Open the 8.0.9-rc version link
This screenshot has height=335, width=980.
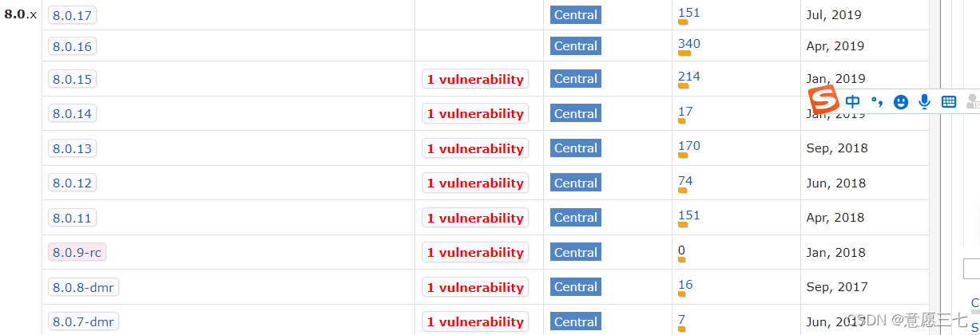[77, 252]
